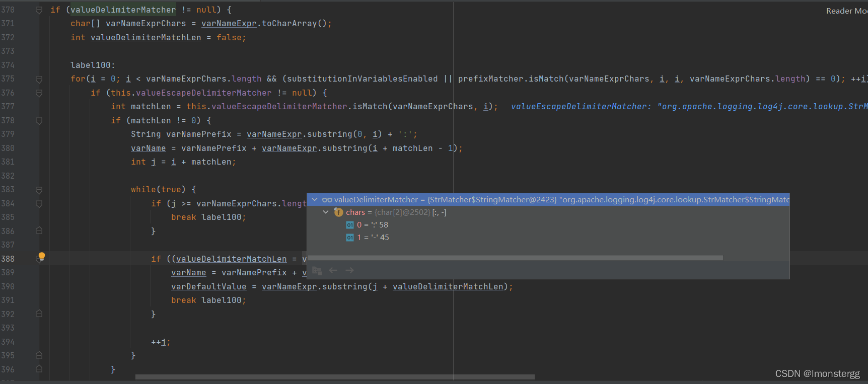
Task: Click 'String varNamePrefix' declaration on line 379
Action: pos(181,134)
